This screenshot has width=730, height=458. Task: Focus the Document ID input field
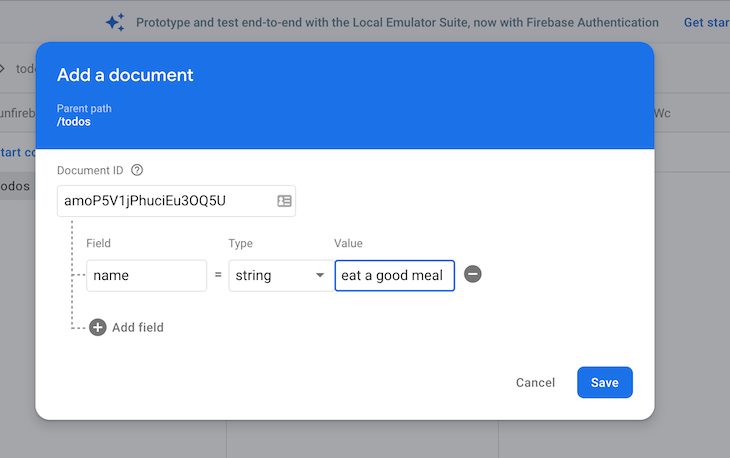[x=176, y=201]
